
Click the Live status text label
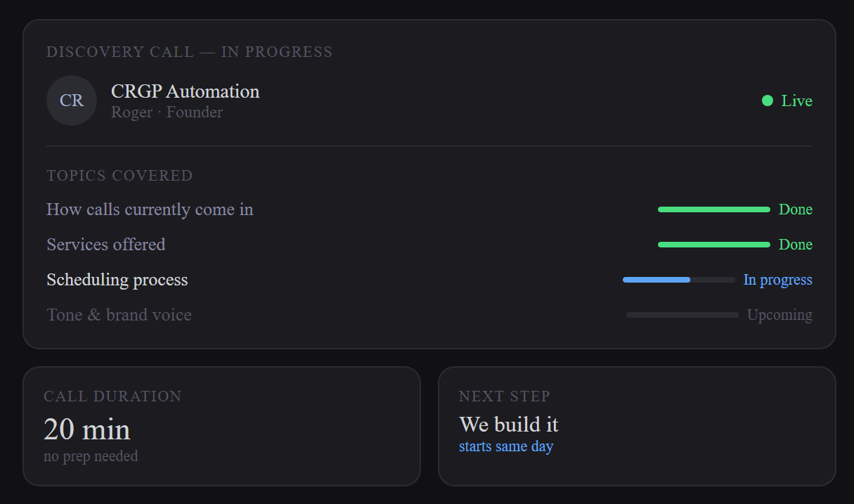(797, 101)
